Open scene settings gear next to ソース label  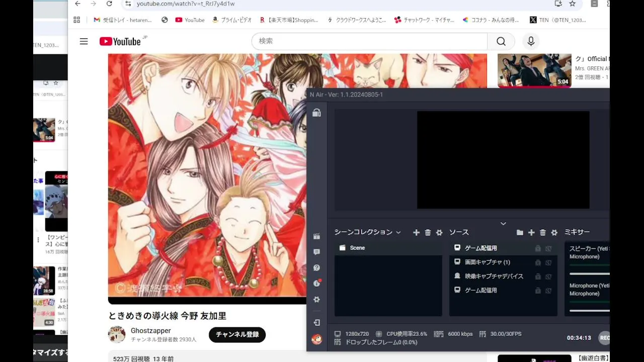(439, 232)
